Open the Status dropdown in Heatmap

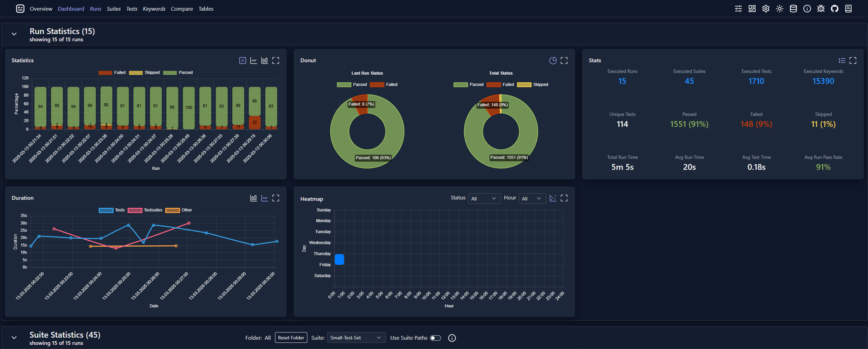pos(484,198)
